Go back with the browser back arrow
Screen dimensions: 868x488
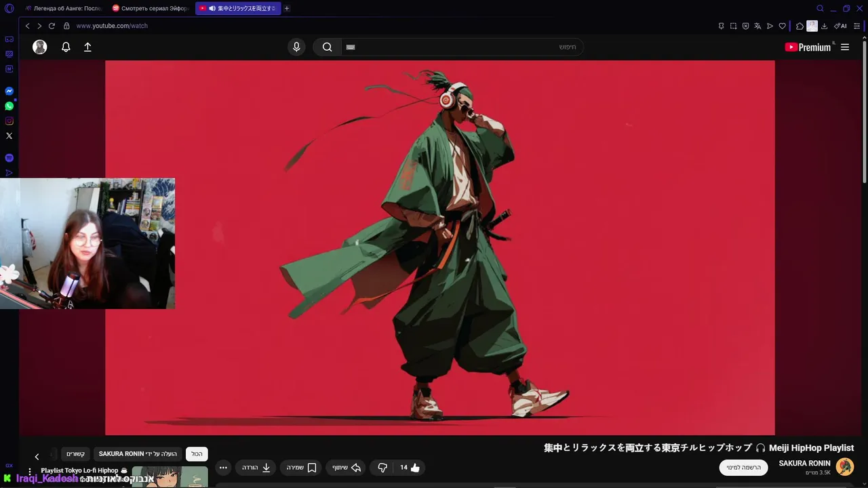click(x=28, y=26)
